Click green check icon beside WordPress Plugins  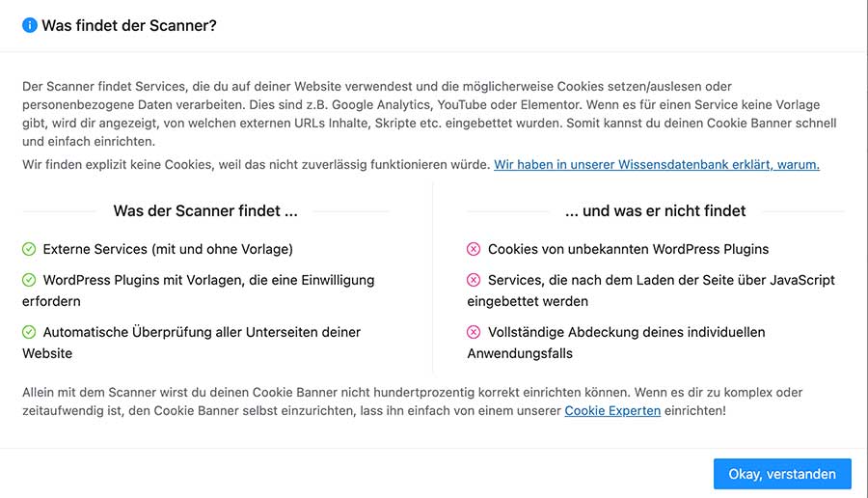click(30, 280)
